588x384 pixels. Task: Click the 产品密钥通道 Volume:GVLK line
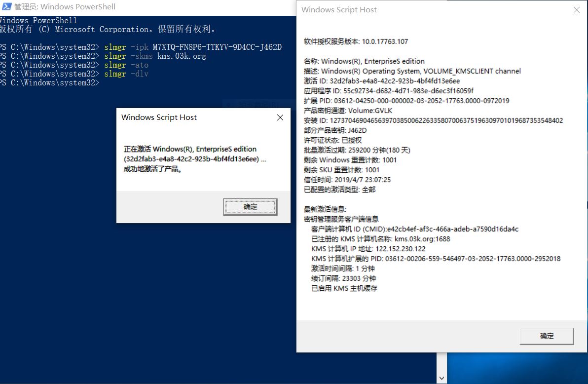coord(348,111)
